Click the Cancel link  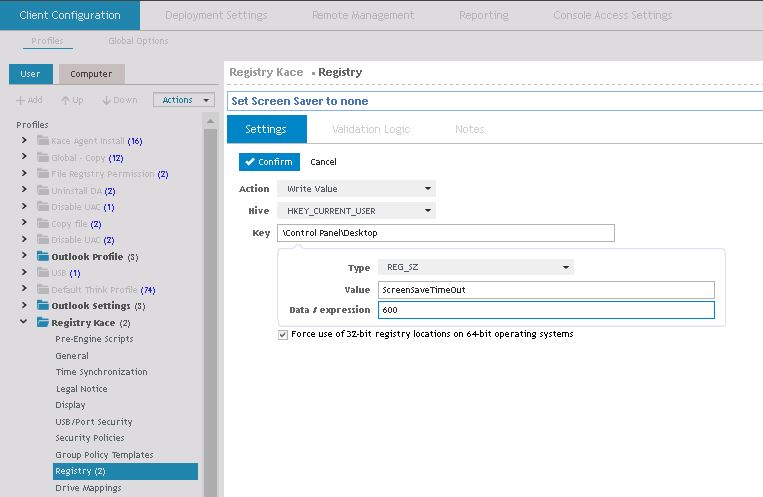[323, 162]
